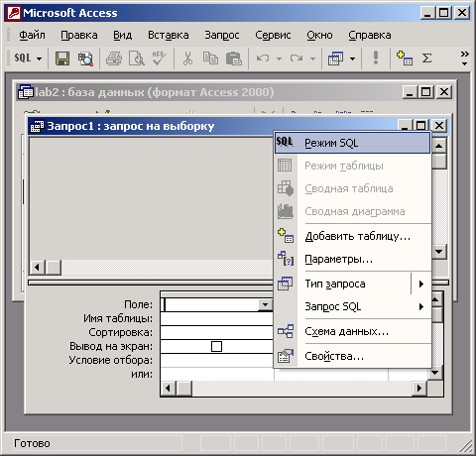Click the file search toolbar icon
The image size is (476, 456).
(x=85, y=58)
